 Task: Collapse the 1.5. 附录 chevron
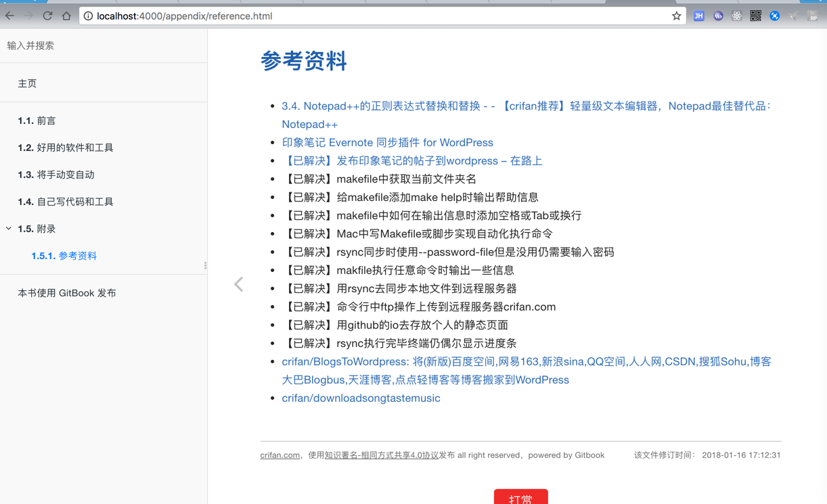tap(9, 229)
